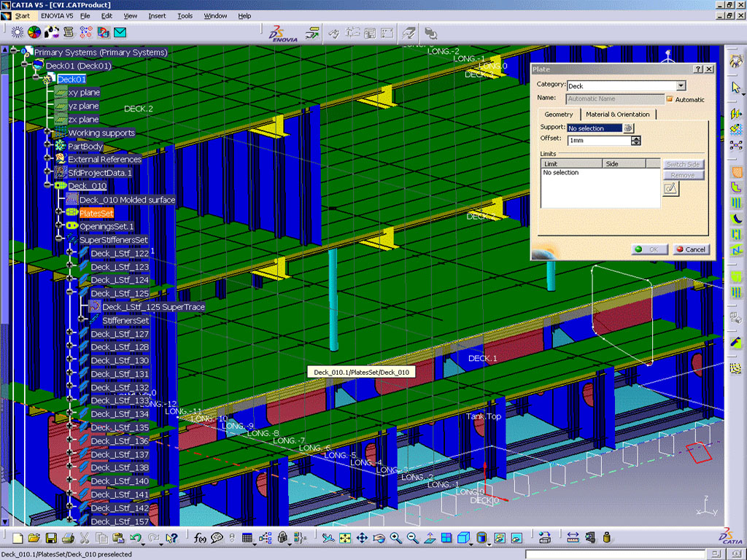Toggle the Automatic name checkbox

(x=669, y=98)
